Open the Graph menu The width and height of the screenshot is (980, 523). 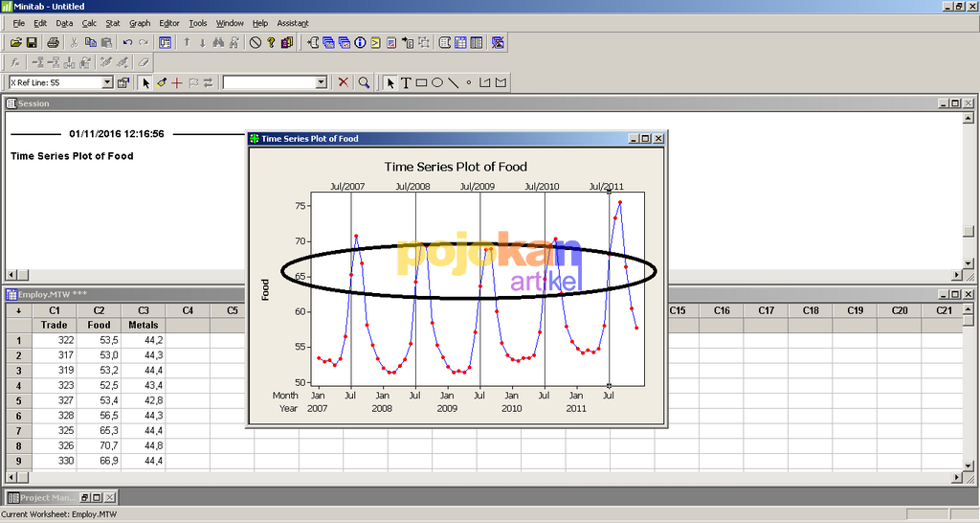tap(140, 23)
